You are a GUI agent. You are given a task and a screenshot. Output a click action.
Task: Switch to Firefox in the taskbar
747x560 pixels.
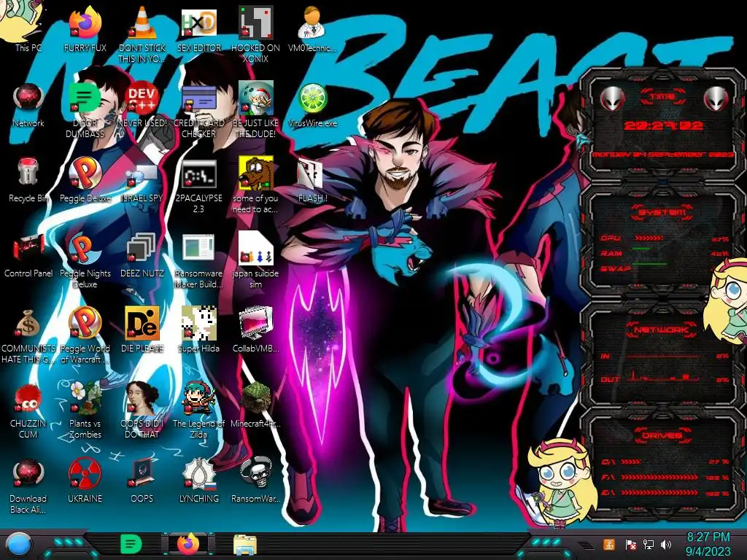coord(188,544)
